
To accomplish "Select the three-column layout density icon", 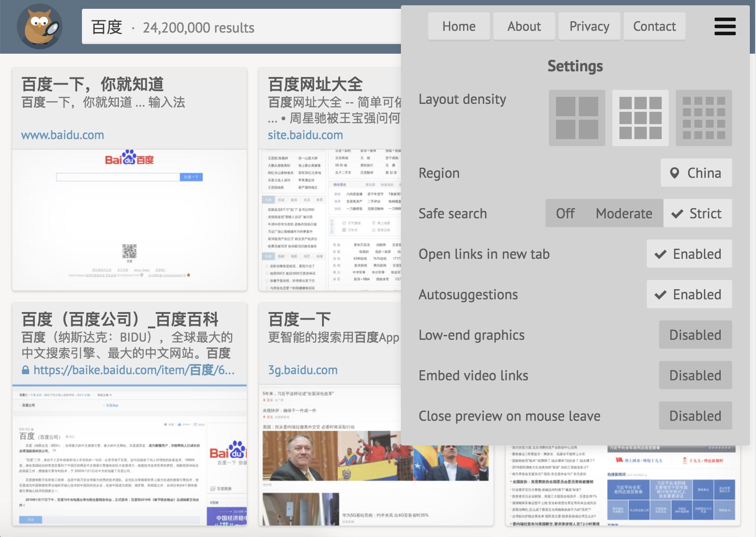I will pyautogui.click(x=640, y=118).
